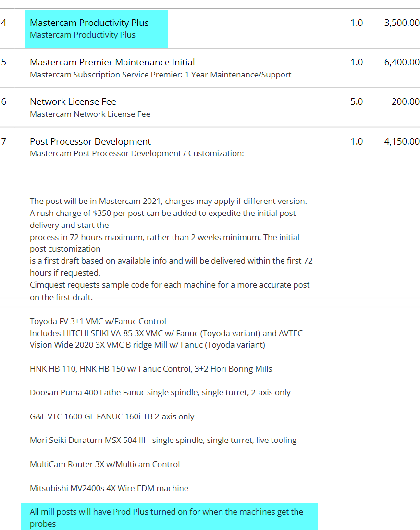Click the G&L VTC 1600 GE FANUC line

click(111, 416)
